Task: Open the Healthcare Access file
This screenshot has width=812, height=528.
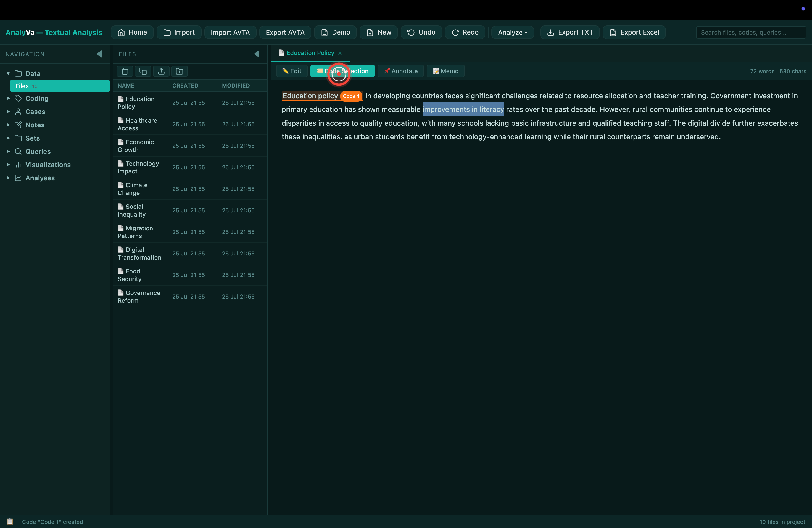Action: pos(190,124)
